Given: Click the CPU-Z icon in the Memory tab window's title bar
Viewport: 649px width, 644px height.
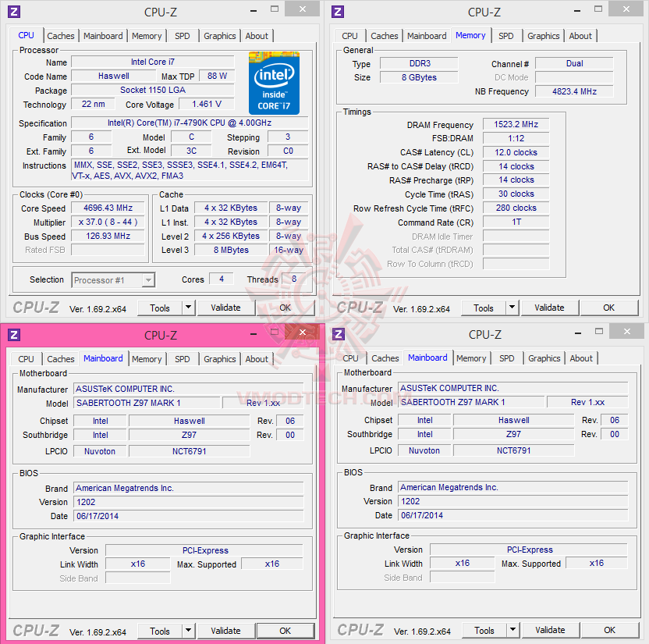Looking at the screenshot, I should tap(338, 12).
